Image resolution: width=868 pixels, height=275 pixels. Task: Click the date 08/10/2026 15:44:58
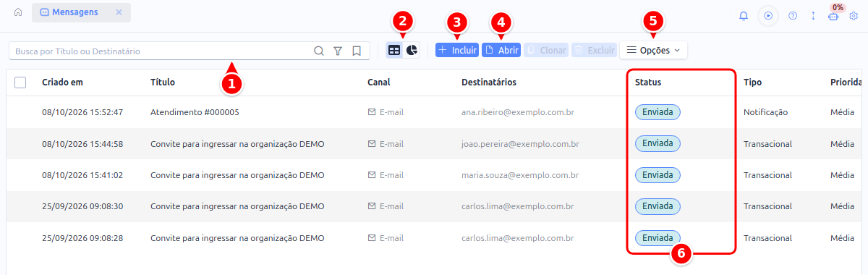pyautogui.click(x=82, y=144)
